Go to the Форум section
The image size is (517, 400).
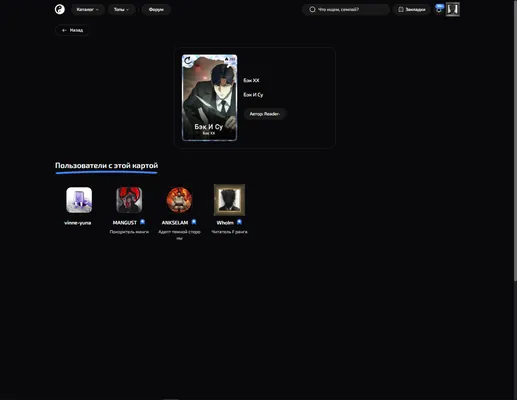156,10
